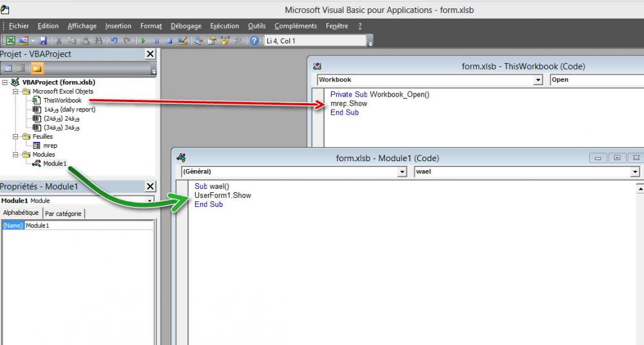644x345 pixels.
Task: Open Find with the binoculars icon
Action: click(98, 41)
